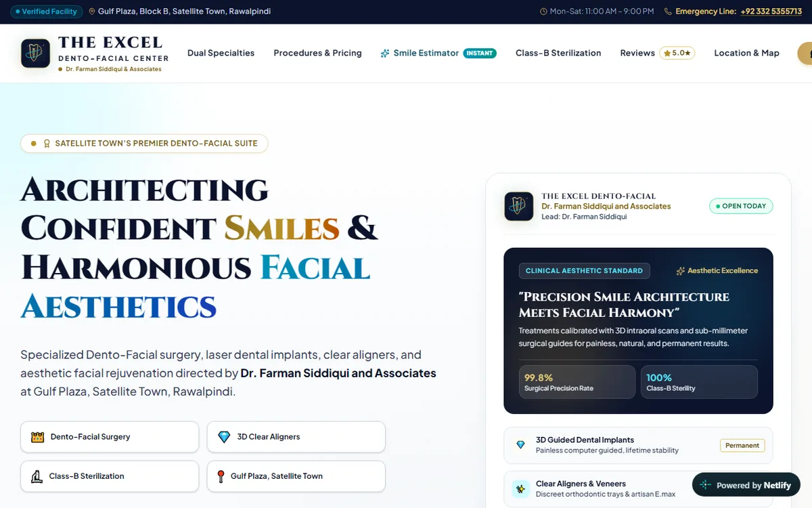Click the Gulf Plaza, Block B address text
This screenshot has height=508, width=812.
185,12
